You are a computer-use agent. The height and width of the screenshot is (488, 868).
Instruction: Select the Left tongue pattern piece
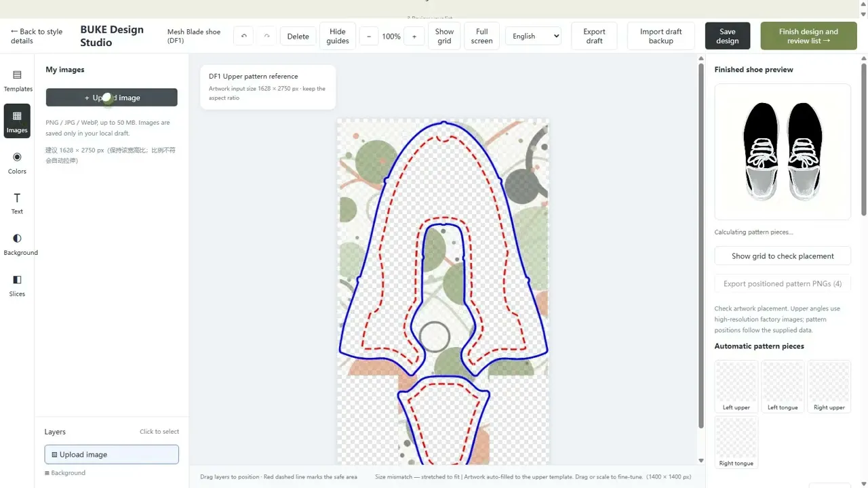point(783,386)
